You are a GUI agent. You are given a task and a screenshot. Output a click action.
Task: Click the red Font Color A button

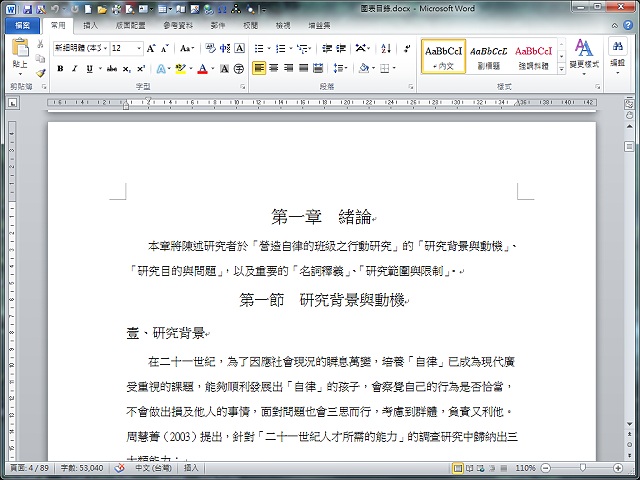pyautogui.click(x=202, y=69)
